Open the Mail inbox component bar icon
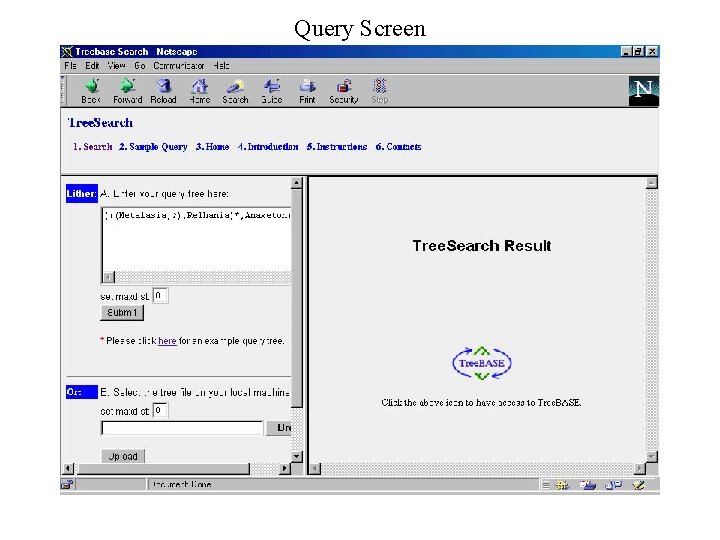 [x=587, y=485]
